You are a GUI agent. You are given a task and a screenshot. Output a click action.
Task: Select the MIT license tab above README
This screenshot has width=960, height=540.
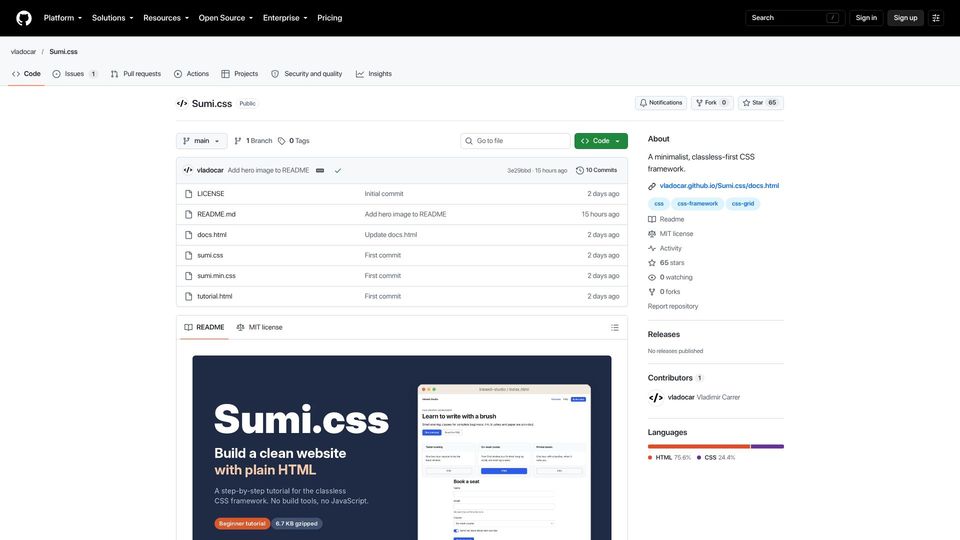coord(260,328)
